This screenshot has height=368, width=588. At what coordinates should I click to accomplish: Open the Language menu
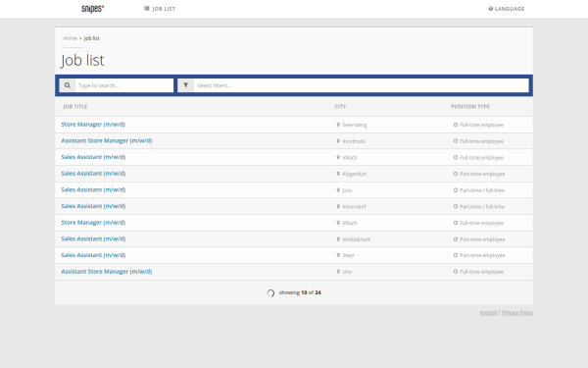point(507,9)
